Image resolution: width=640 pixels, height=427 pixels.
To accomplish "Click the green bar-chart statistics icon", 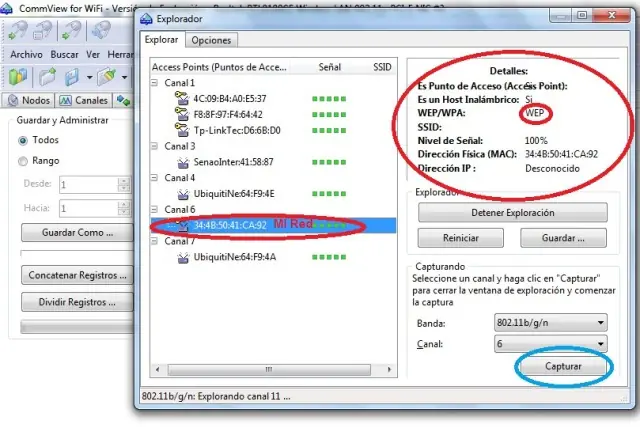I will pyautogui.click(x=18, y=77).
